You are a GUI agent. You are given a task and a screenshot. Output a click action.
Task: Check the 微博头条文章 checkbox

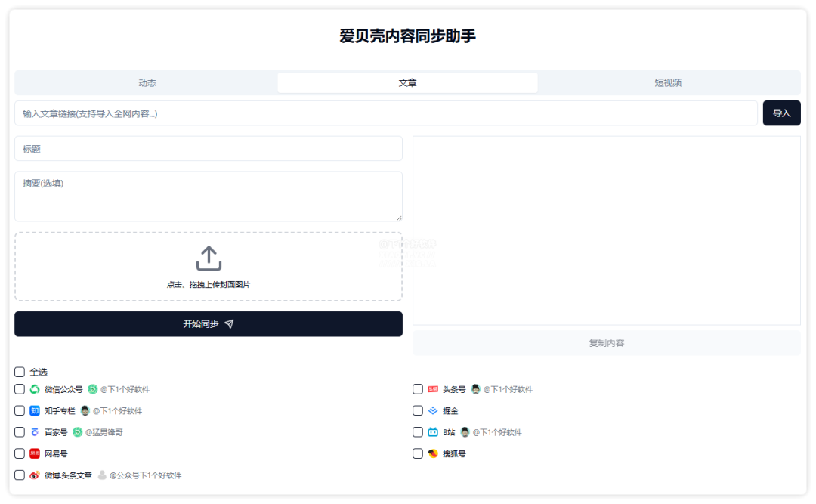tap(20, 475)
